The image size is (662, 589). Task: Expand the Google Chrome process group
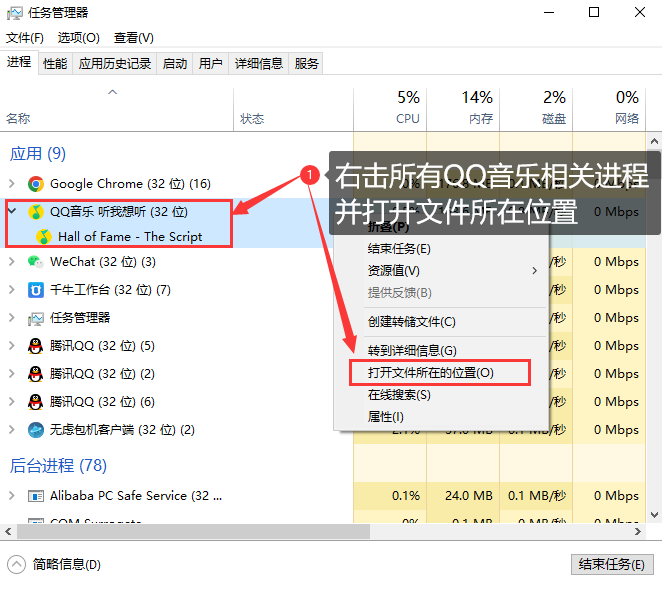coord(12,184)
